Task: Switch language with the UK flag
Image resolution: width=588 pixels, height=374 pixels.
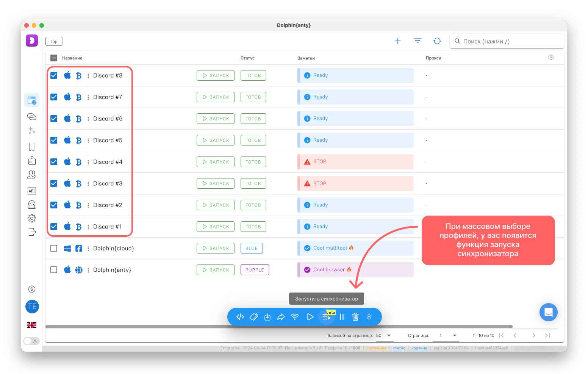Action: (32, 325)
